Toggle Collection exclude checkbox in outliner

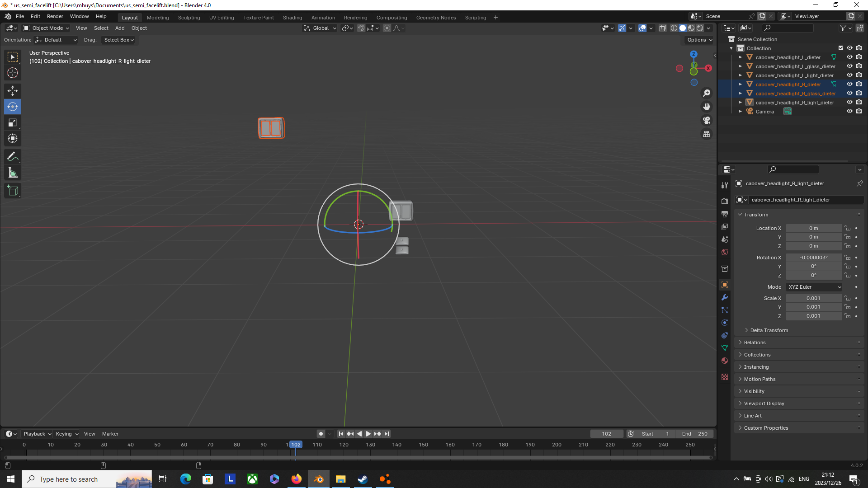841,48
